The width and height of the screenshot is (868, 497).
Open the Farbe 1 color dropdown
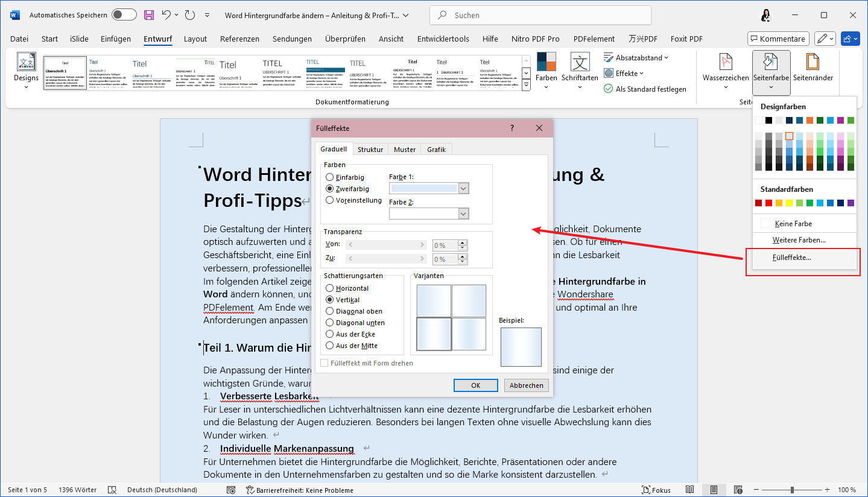(x=463, y=188)
